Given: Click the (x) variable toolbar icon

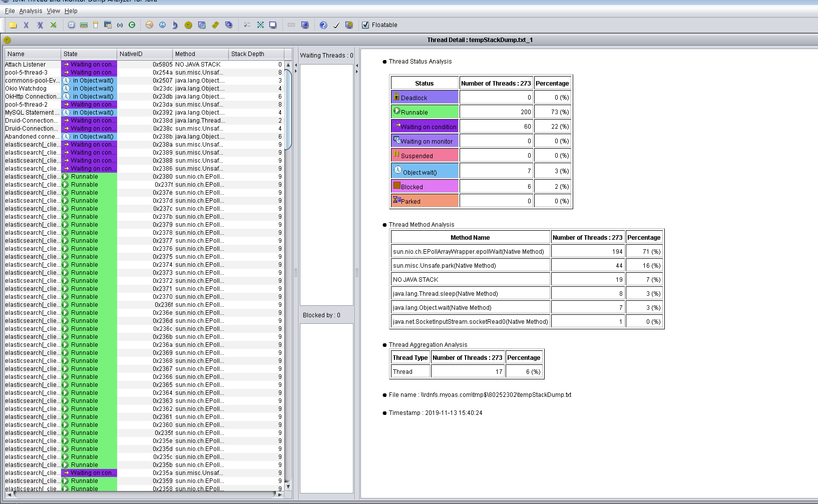Looking at the screenshot, I should [x=120, y=25].
